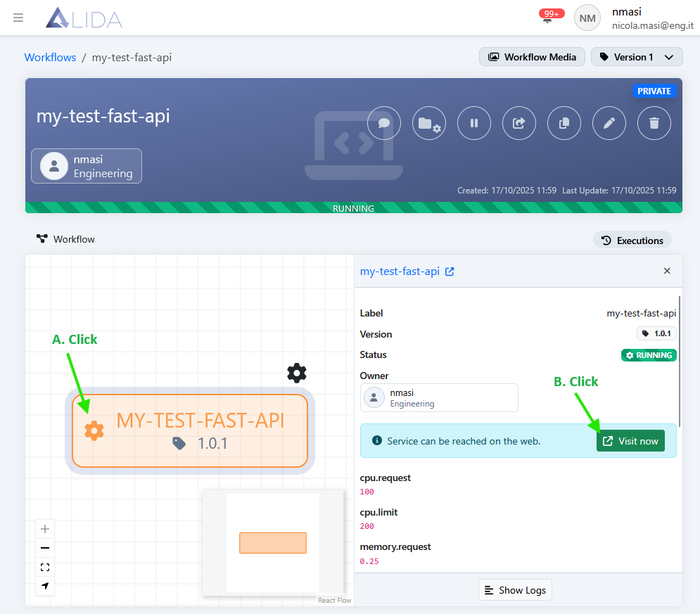Close the service details panel
Screen dimensions: 700x614
coord(667,271)
